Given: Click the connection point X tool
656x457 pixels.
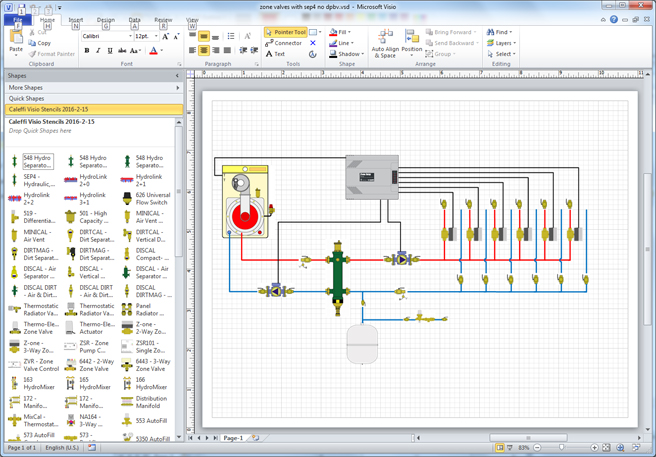Looking at the screenshot, I should [x=313, y=43].
